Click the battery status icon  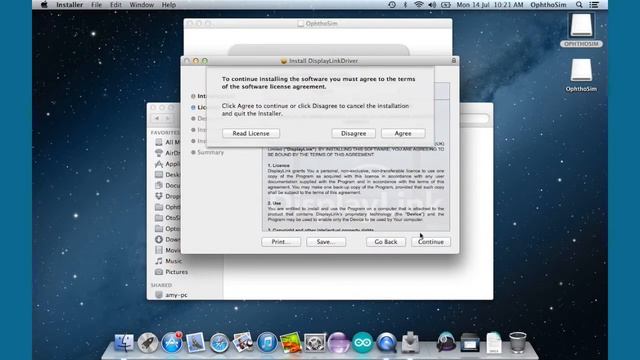[x=446, y=5]
